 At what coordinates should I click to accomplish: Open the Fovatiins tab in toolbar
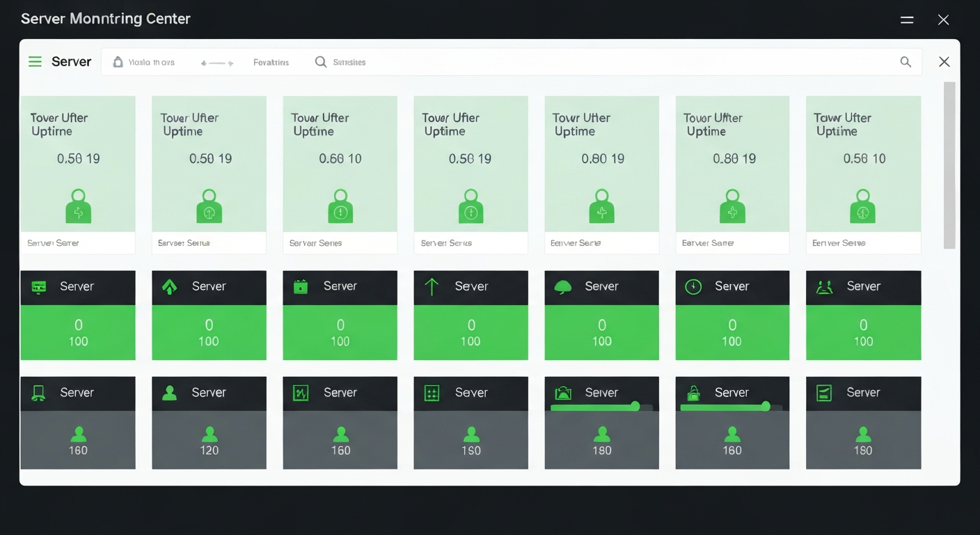[x=271, y=62]
